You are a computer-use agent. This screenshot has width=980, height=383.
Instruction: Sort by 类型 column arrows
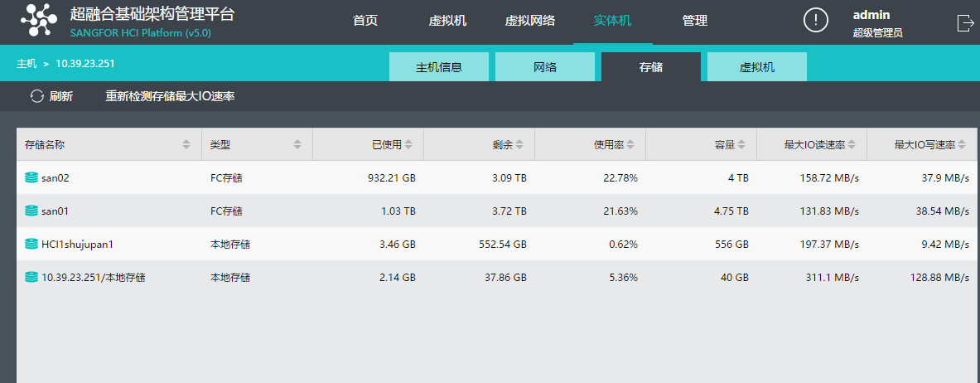coord(297,144)
